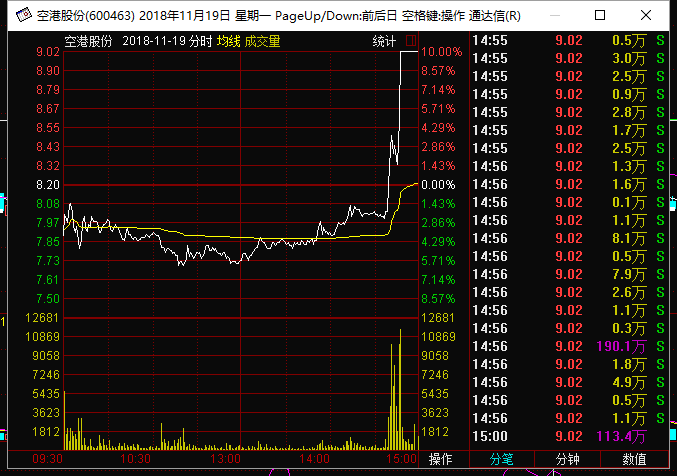This screenshot has height=476, width=677.
Task: Open the 数值 values tab
Action: [633, 459]
